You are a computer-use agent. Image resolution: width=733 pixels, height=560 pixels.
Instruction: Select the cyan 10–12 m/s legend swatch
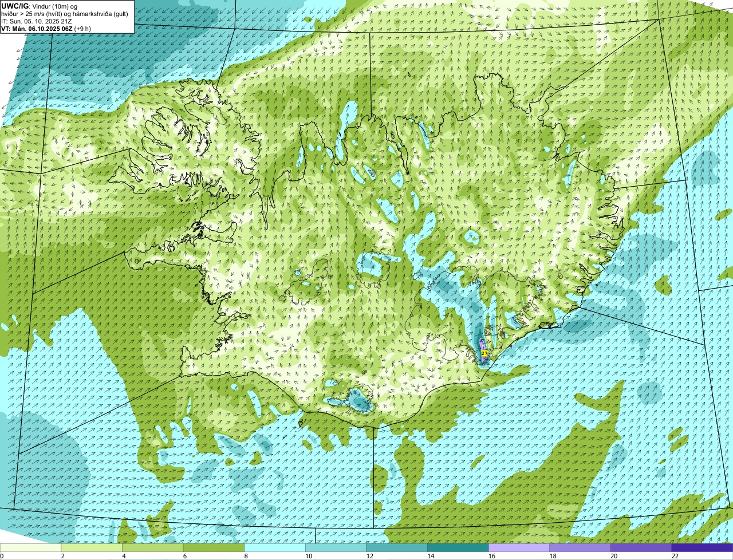pos(336,547)
